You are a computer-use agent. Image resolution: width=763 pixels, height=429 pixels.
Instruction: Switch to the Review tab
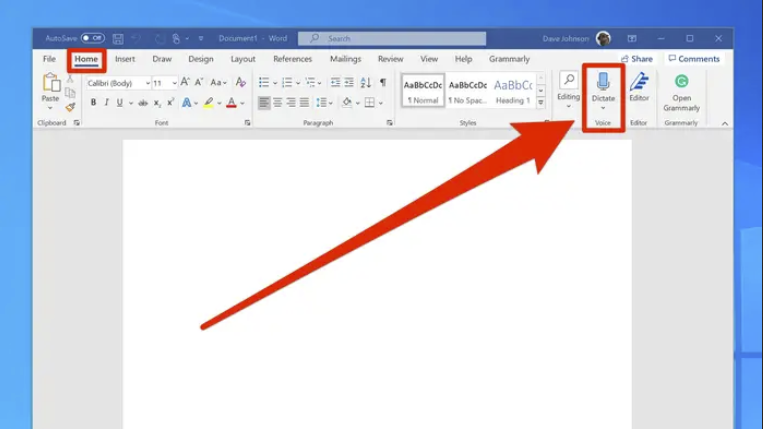click(390, 59)
